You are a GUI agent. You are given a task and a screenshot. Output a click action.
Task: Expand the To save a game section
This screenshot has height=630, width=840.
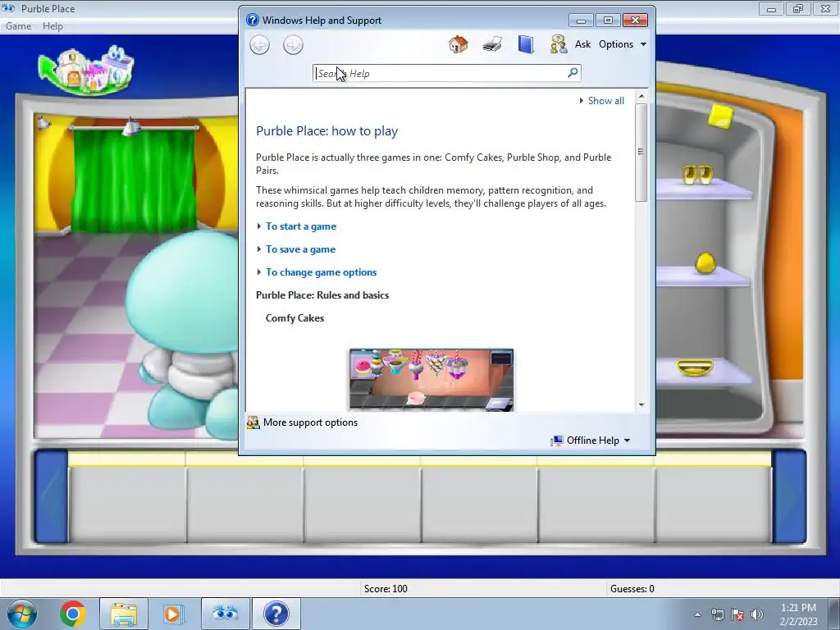coord(300,249)
